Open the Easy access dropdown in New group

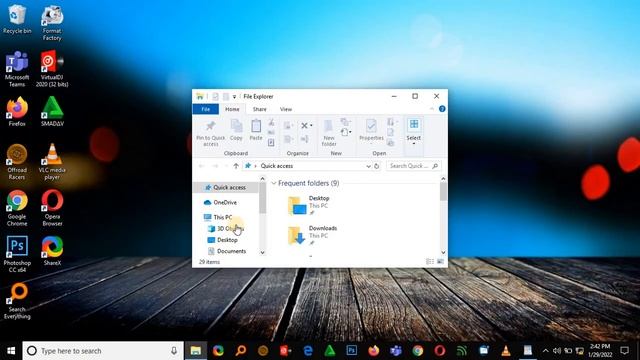tap(346, 132)
